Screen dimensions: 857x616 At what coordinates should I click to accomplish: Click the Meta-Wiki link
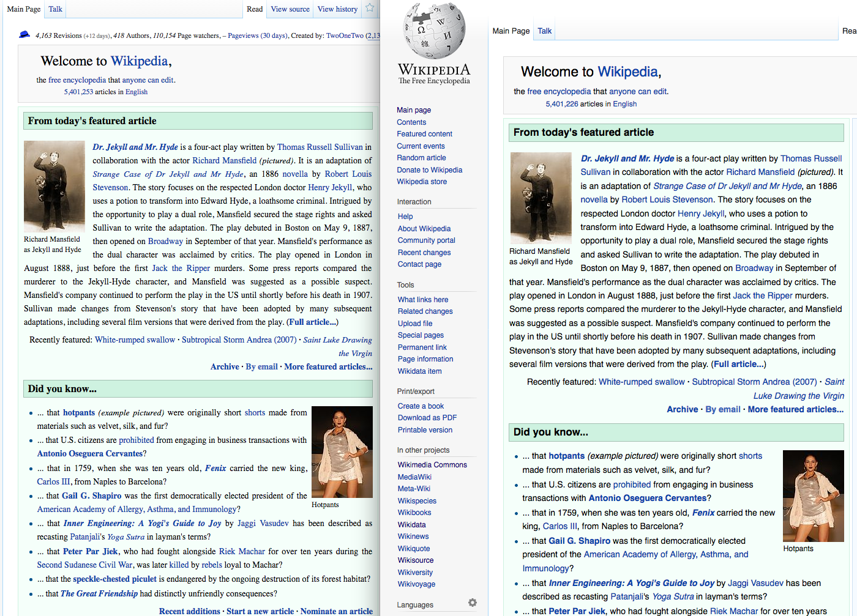tap(414, 489)
